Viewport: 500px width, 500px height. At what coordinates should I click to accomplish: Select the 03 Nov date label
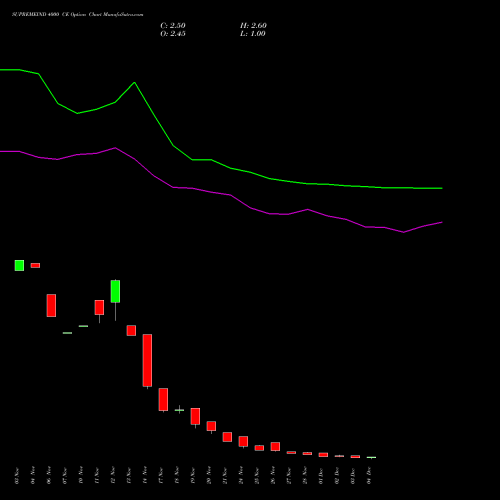click(x=17, y=476)
